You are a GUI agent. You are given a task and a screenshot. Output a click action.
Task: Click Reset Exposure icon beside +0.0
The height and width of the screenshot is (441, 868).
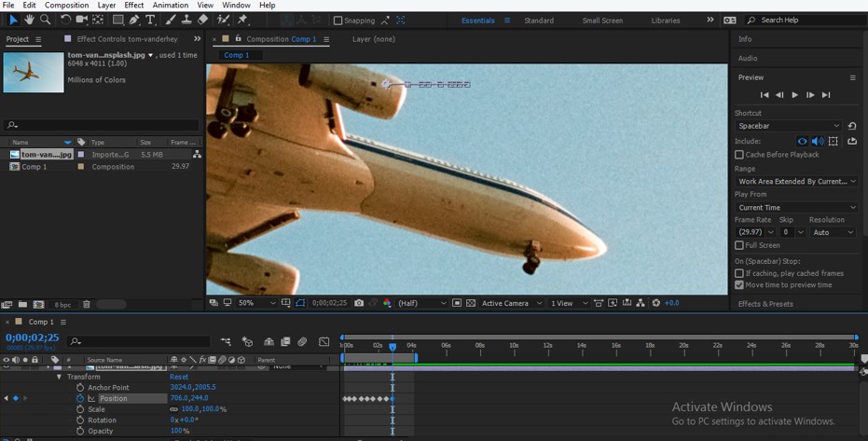click(x=656, y=303)
